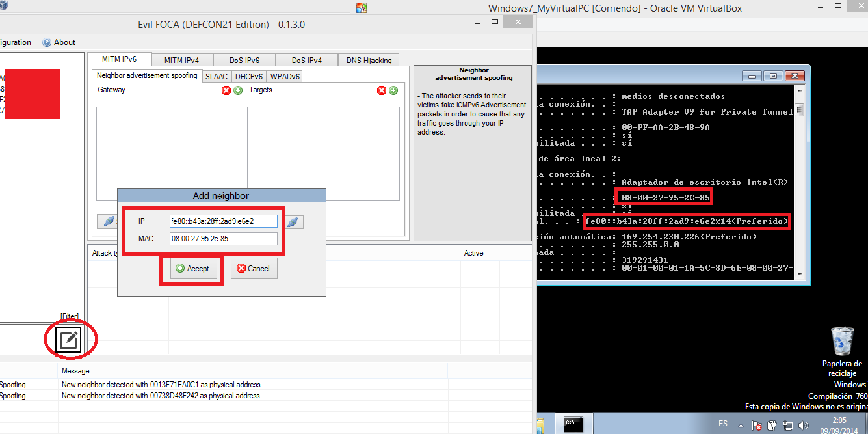Image resolution: width=868 pixels, height=434 pixels.
Task: Switch to the MITM IPv6 tab
Action: pyautogui.click(x=119, y=59)
